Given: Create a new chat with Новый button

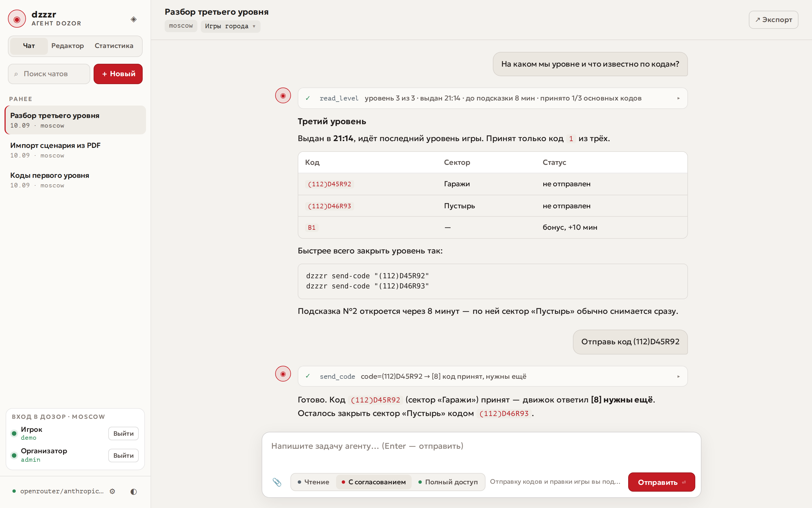Looking at the screenshot, I should 118,74.
